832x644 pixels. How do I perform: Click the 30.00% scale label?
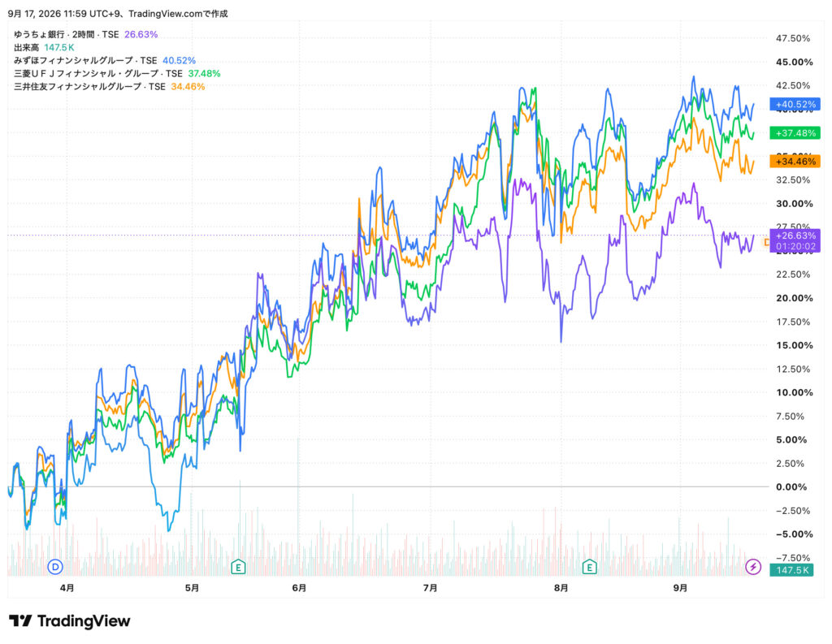(x=795, y=204)
